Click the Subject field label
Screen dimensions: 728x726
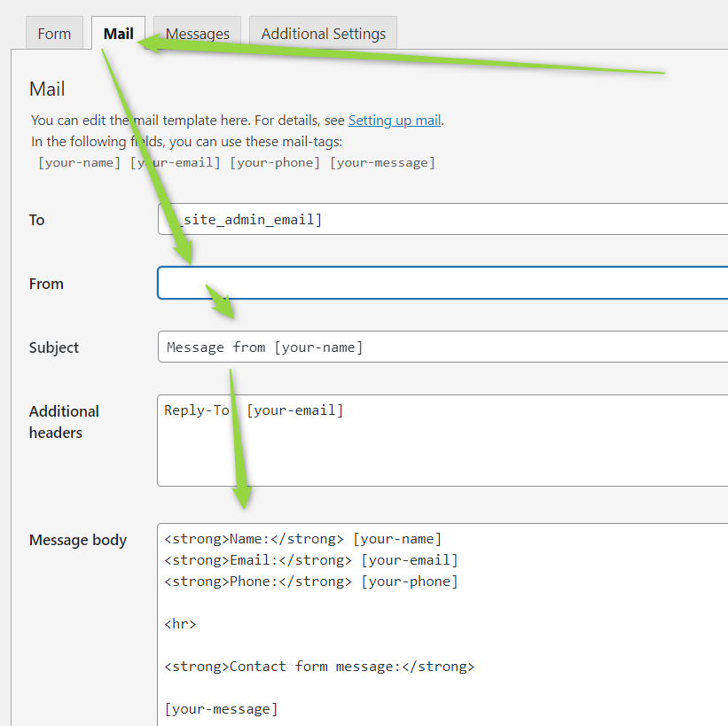tap(54, 347)
